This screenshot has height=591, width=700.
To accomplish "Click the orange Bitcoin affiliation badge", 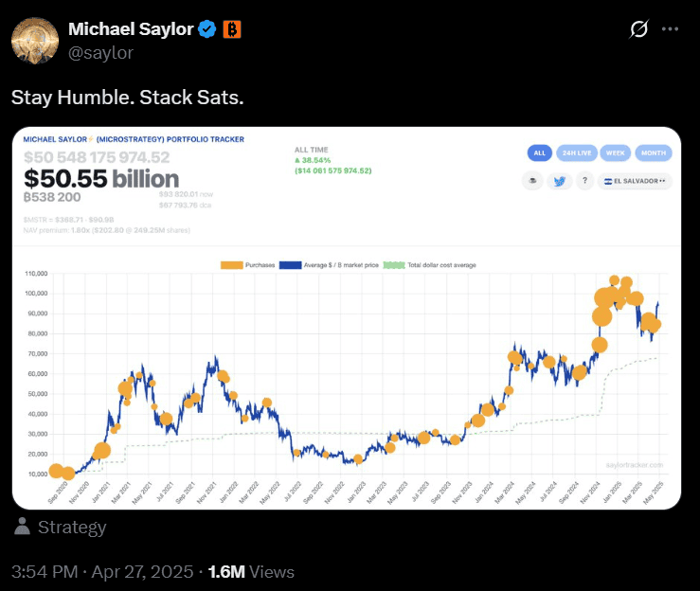I will pyautogui.click(x=232, y=29).
